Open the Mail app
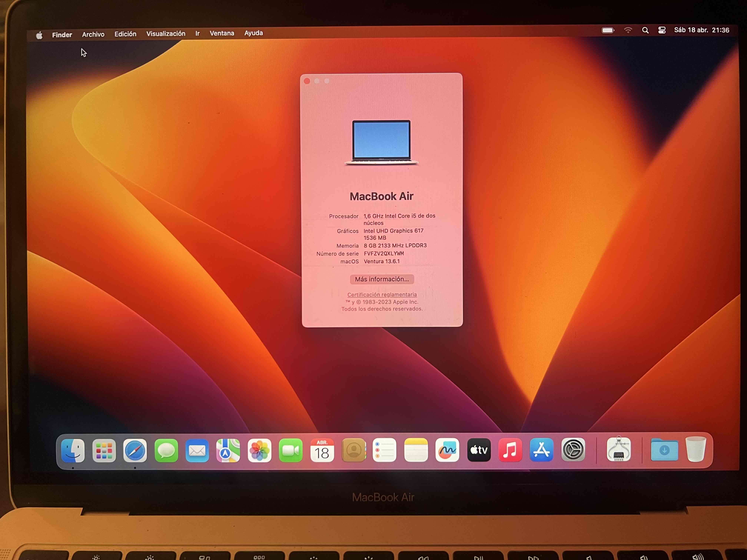 pyautogui.click(x=197, y=450)
